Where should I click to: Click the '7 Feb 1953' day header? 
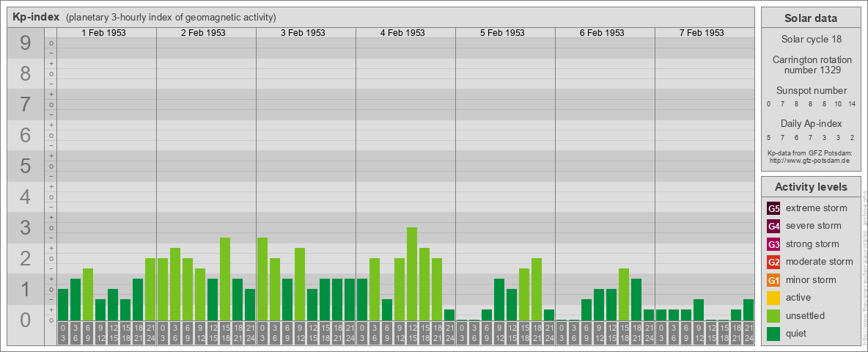point(702,33)
